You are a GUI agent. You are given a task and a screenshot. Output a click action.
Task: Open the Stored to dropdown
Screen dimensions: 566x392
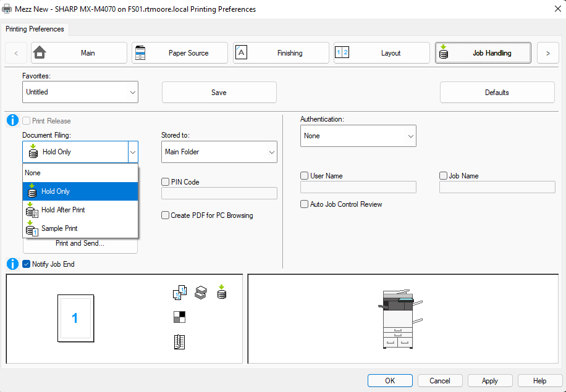[x=219, y=152]
